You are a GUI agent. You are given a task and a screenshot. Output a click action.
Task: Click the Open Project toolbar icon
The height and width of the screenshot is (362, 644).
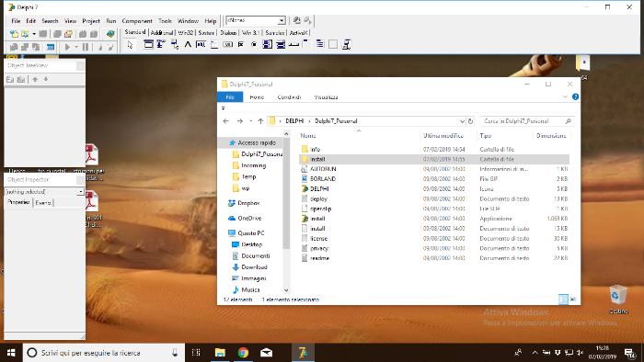69,34
